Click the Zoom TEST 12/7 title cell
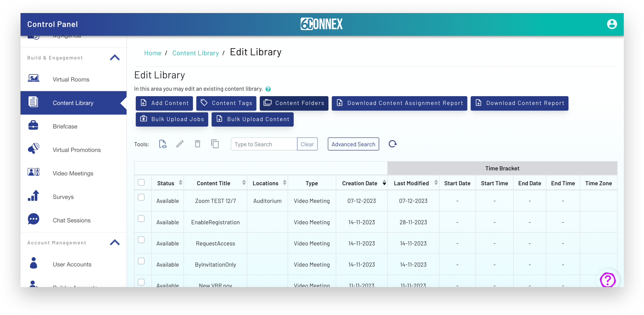 (x=216, y=201)
